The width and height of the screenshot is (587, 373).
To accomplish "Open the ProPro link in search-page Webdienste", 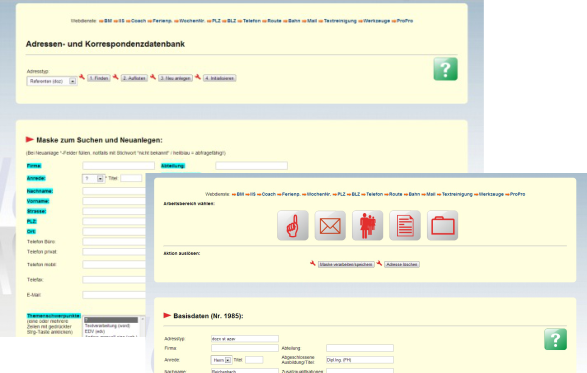I will (x=405, y=21).
